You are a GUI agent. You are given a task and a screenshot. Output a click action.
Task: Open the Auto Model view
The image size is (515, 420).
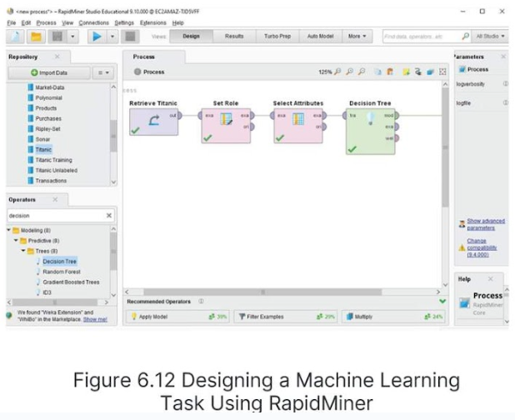321,36
